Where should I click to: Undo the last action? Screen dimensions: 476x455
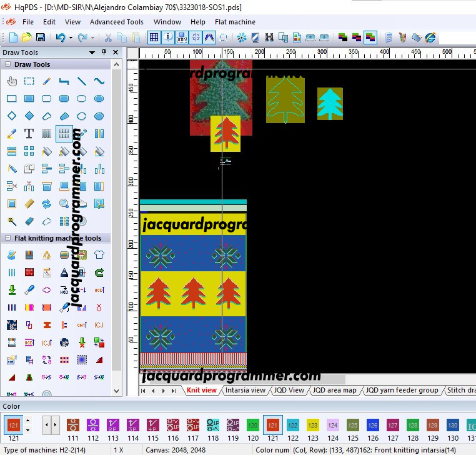click(61, 37)
